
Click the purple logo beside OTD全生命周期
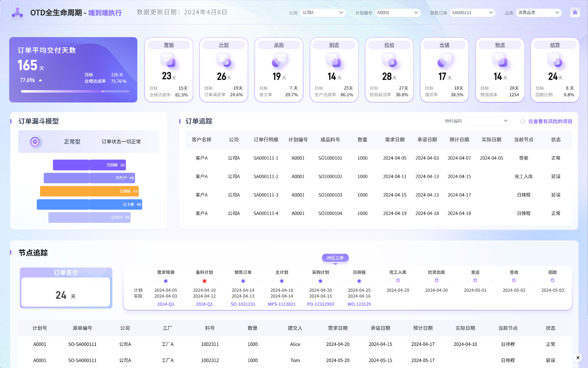point(17,13)
